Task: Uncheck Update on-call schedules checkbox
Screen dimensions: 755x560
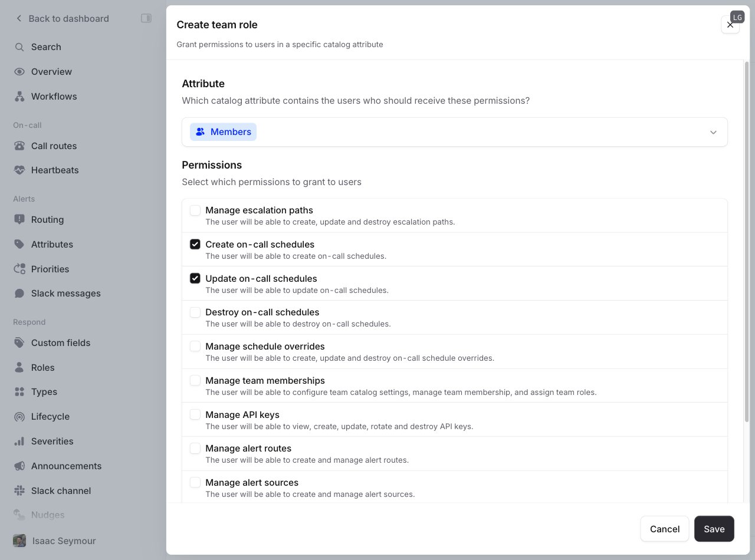Action: (195, 278)
